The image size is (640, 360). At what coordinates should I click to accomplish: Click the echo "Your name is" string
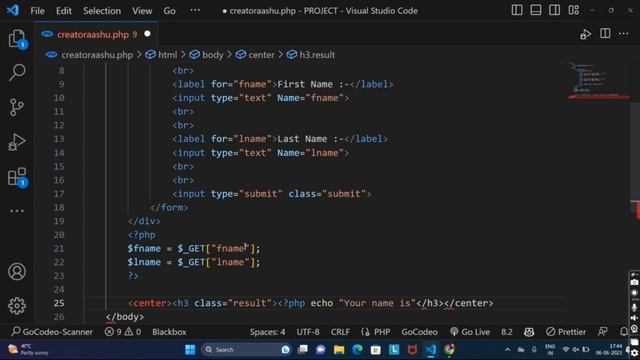[377, 303]
